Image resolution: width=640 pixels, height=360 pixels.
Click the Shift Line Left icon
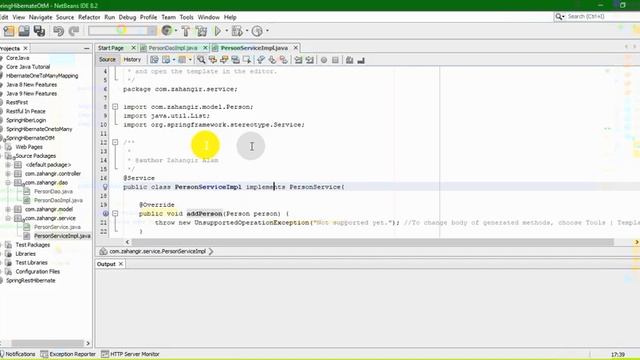click(298, 60)
